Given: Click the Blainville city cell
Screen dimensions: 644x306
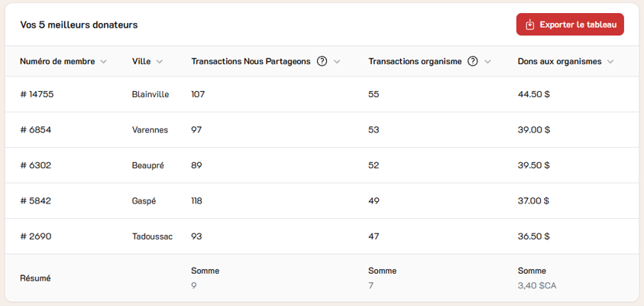Looking at the screenshot, I should tap(150, 94).
